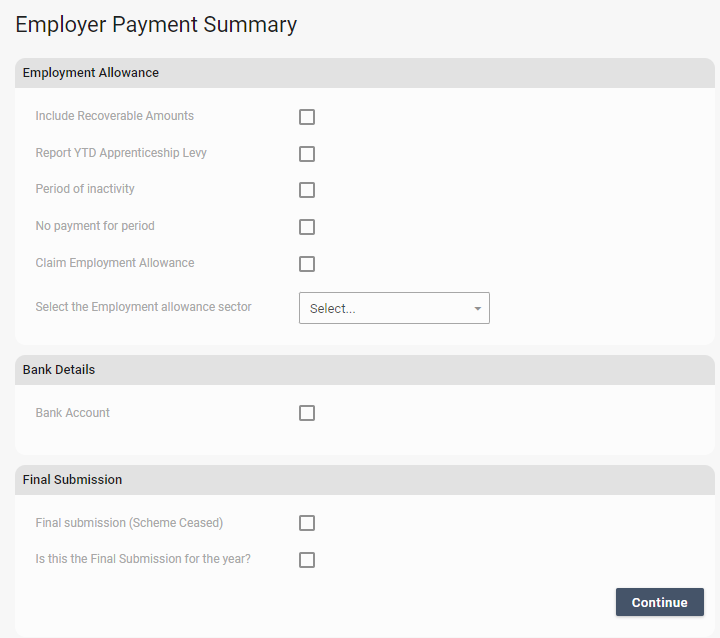Image resolution: width=720 pixels, height=638 pixels.
Task: Click the Employment Allowance section header
Action: tap(91, 73)
